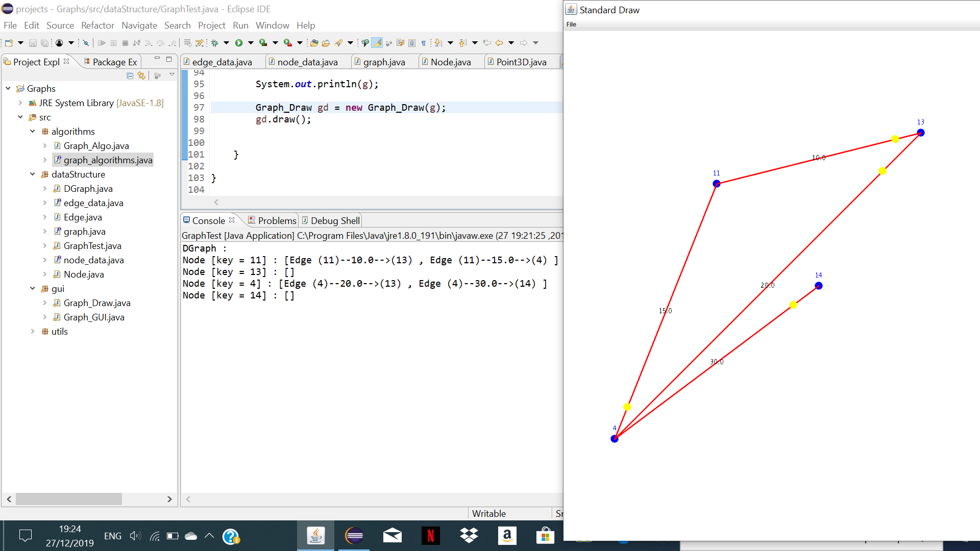Expand the utils package in the src tree
Image resolution: width=980 pixels, height=551 pixels.
click(33, 331)
